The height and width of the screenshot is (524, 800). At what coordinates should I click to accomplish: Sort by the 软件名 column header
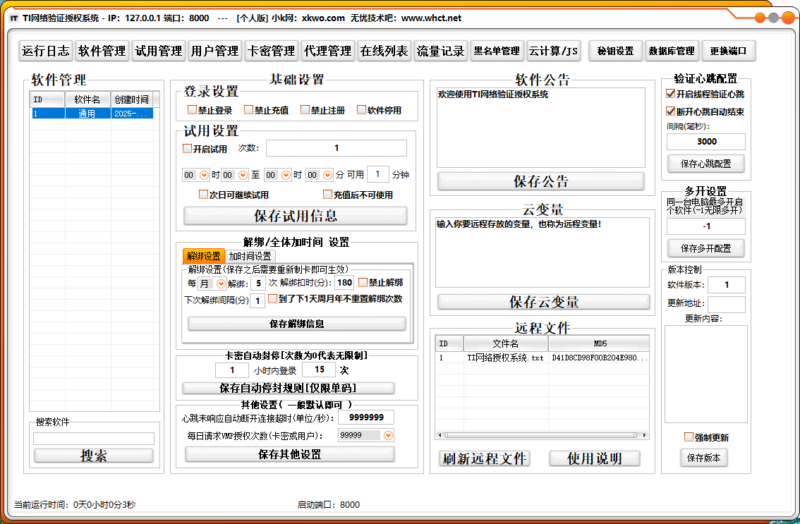pyautogui.click(x=87, y=99)
